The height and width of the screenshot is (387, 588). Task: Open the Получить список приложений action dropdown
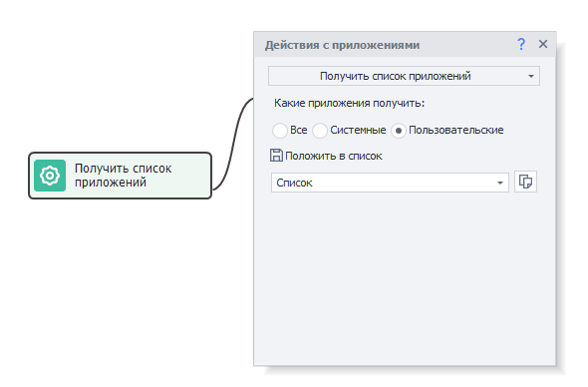tap(404, 76)
